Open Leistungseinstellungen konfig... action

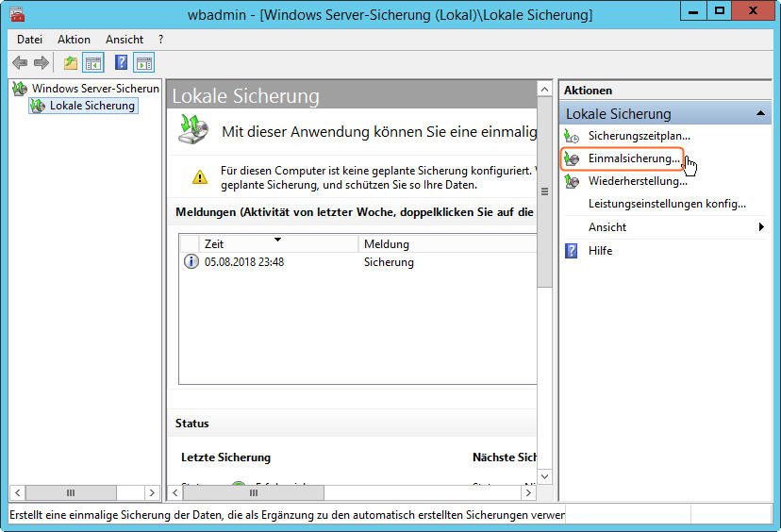(667, 204)
